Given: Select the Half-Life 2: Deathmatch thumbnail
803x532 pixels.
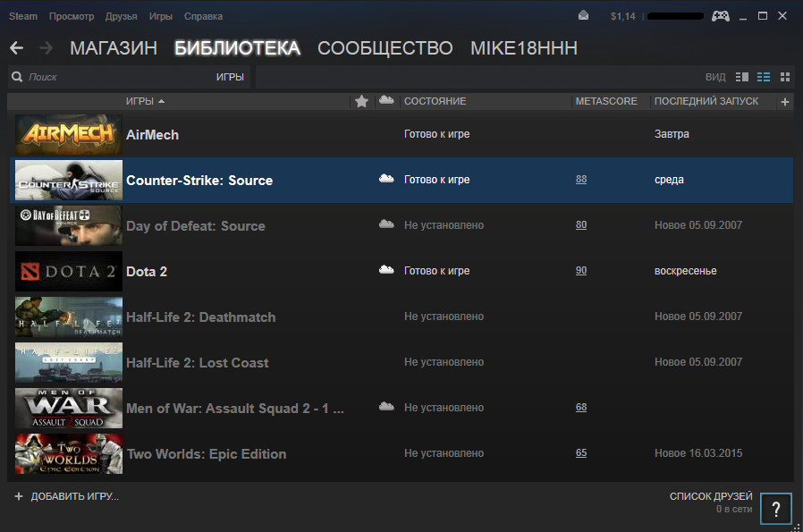Looking at the screenshot, I should 69,317.
